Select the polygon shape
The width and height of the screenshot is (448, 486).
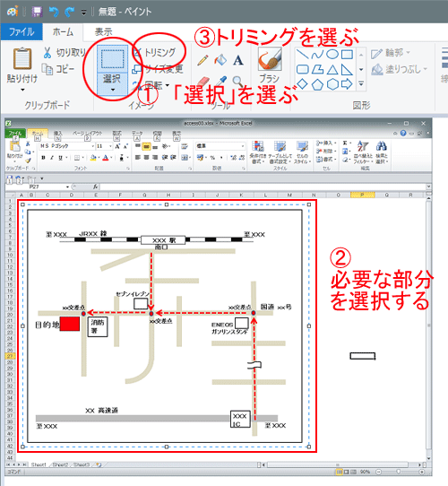(317, 69)
